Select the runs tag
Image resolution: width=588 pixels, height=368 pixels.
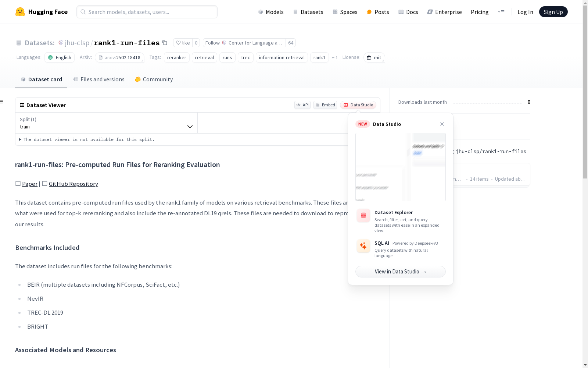click(x=227, y=57)
